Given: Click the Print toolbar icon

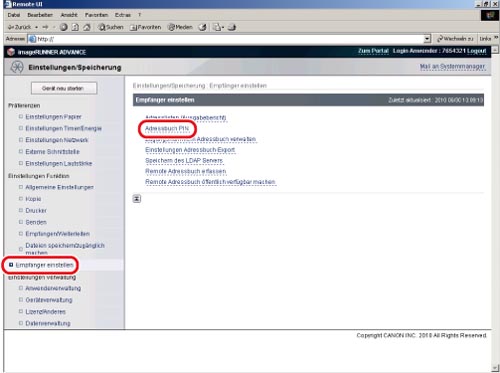Looking at the screenshot, I should [x=232, y=27].
